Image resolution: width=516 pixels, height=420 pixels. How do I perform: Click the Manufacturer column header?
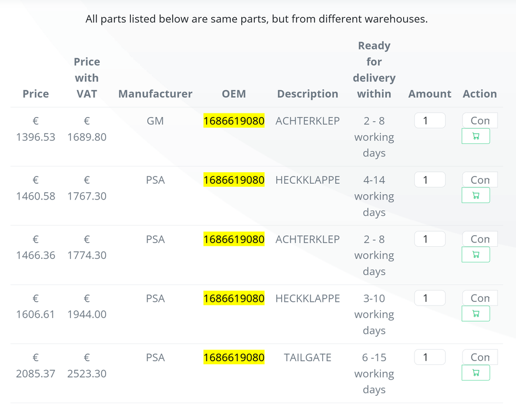click(x=156, y=94)
